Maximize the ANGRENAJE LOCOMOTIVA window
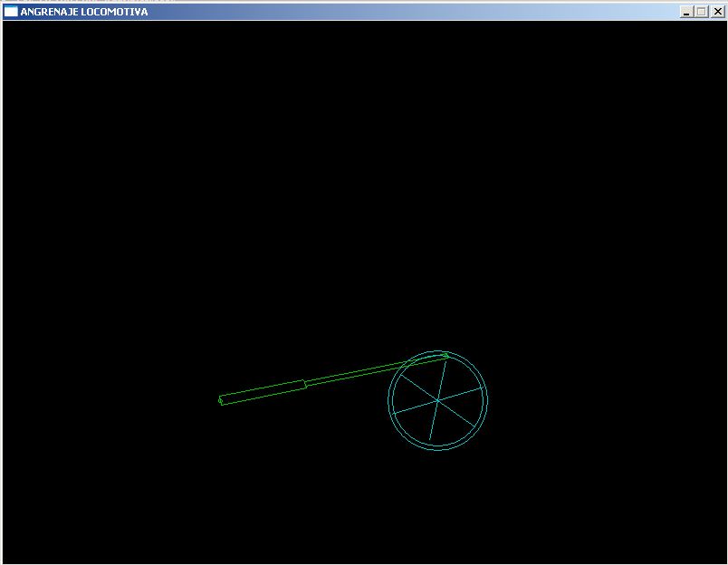 (702, 12)
